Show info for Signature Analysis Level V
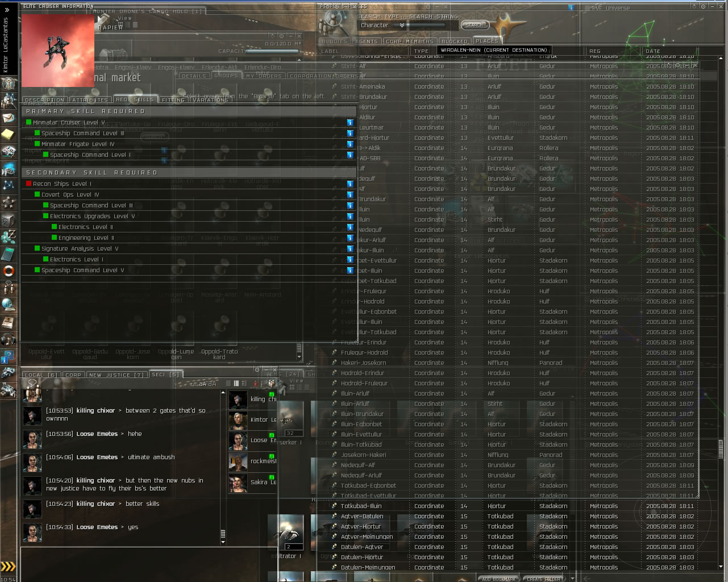This screenshot has height=582, width=728. (350, 248)
